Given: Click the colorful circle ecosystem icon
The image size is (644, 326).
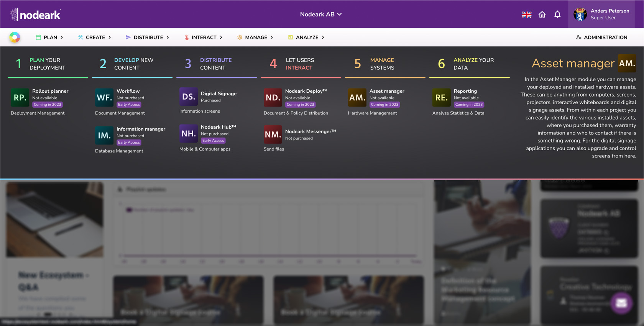Looking at the screenshot, I should click(15, 37).
